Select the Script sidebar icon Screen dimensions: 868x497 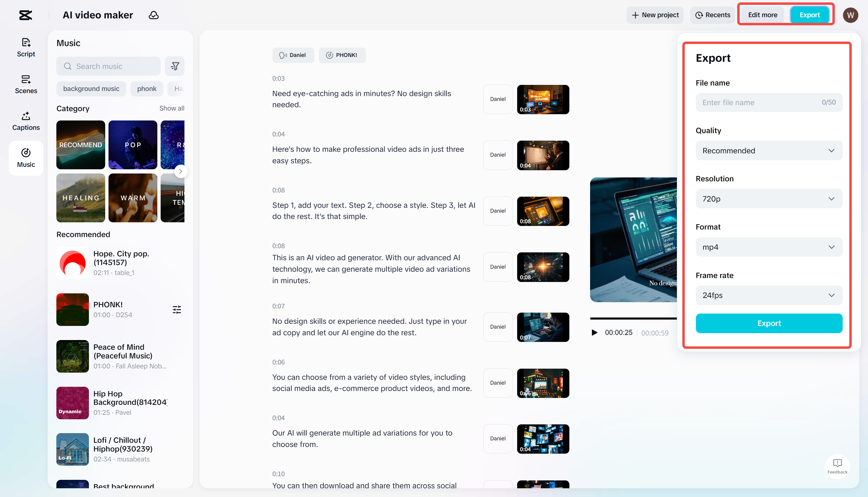[26, 47]
